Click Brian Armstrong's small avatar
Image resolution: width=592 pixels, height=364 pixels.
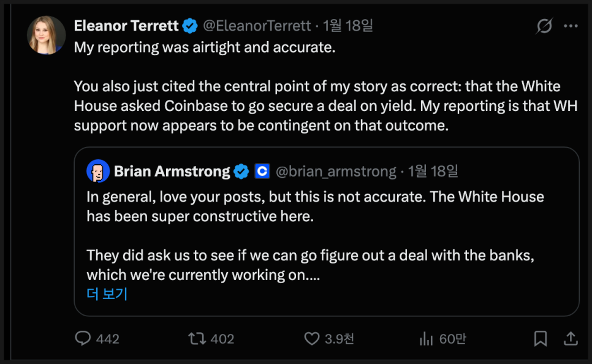(x=98, y=172)
